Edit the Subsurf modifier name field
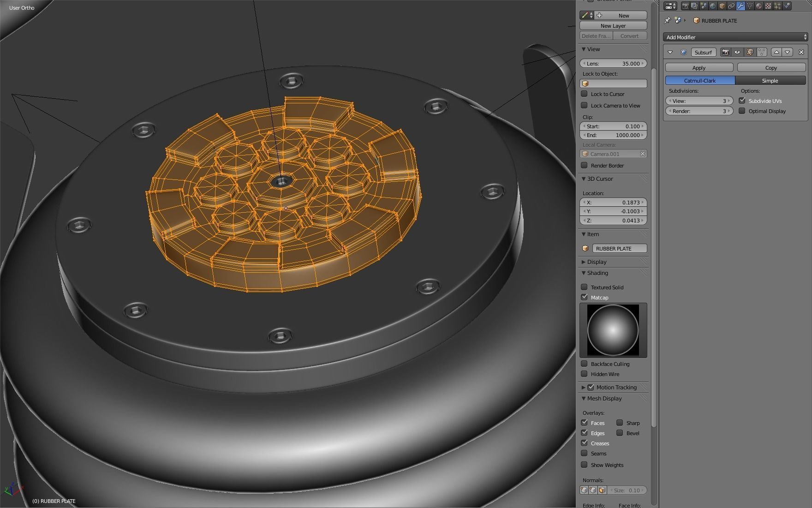 coord(704,52)
